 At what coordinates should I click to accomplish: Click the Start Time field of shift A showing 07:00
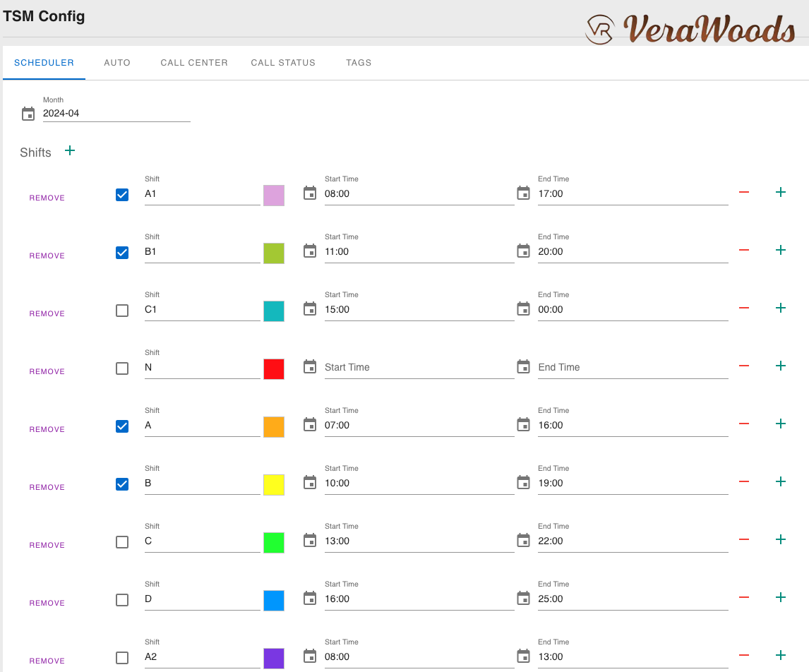coord(419,426)
